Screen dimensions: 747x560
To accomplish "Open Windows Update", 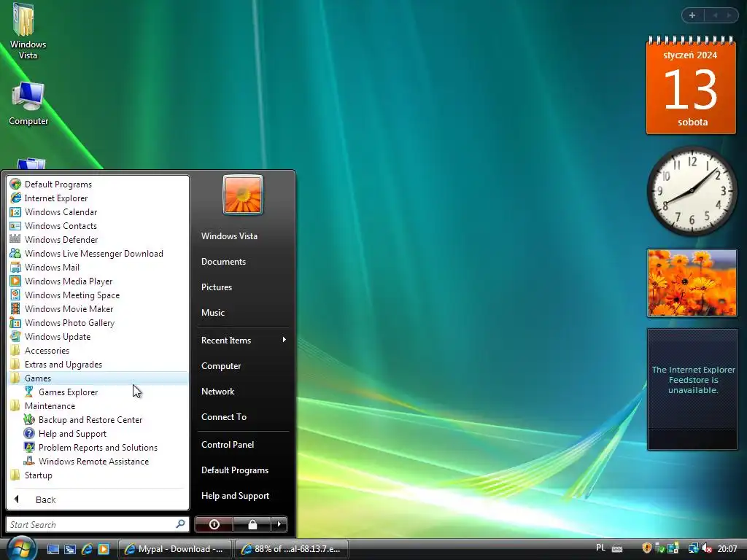I will tap(50, 336).
